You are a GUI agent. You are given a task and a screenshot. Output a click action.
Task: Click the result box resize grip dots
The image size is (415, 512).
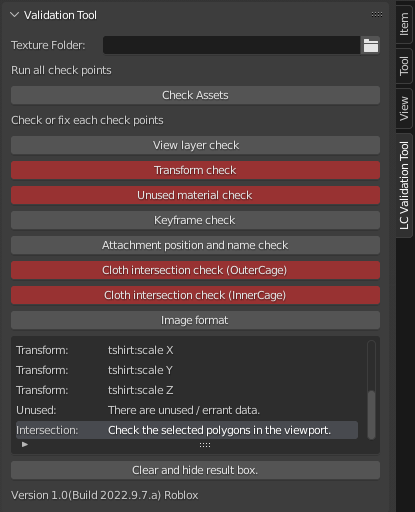click(x=205, y=445)
